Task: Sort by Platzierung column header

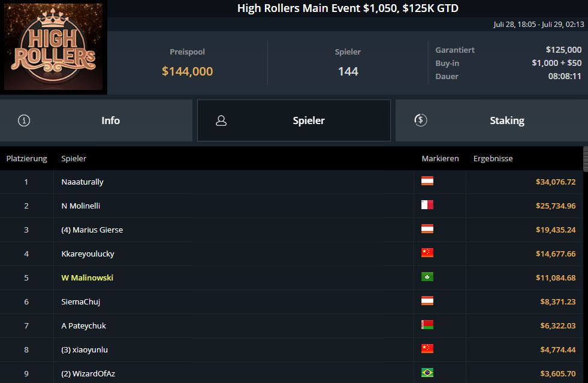Action: [x=26, y=159]
